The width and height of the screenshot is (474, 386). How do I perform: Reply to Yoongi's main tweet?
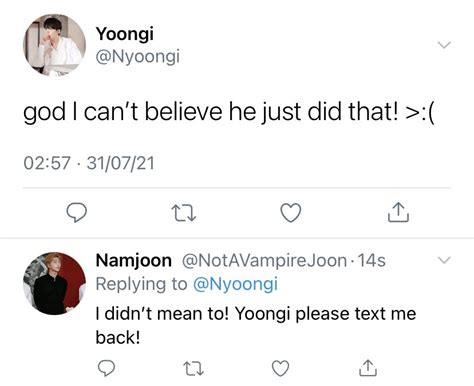(x=77, y=212)
